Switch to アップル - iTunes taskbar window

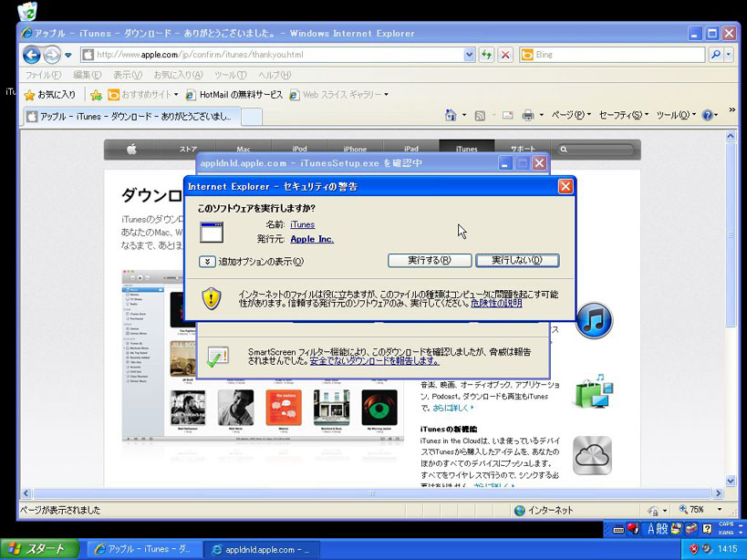(144, 549)
